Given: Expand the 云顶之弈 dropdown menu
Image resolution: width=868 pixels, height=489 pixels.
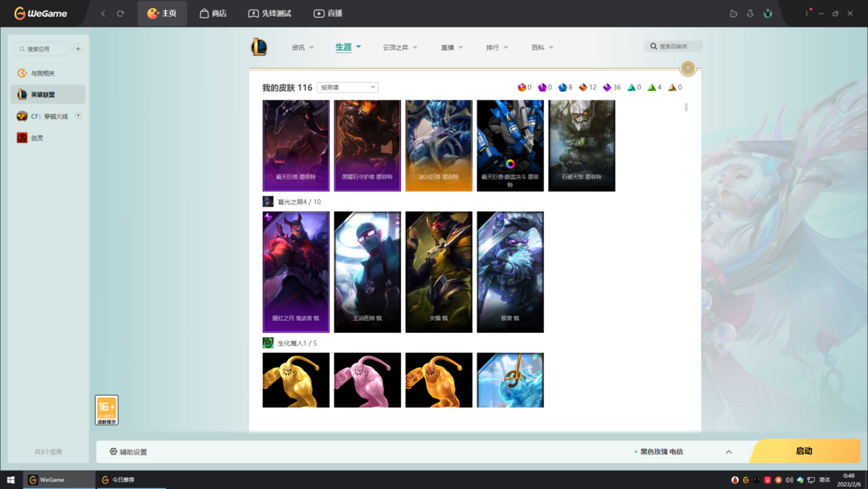Looking at the screenshot, I should pos(399,47).
